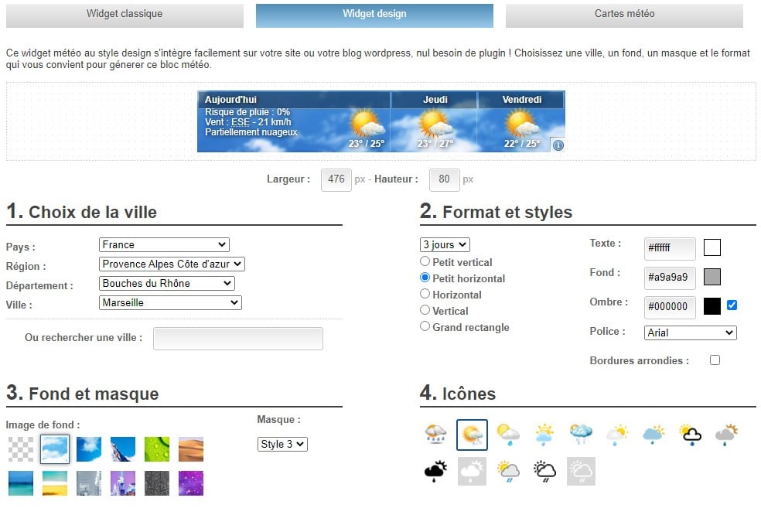Click the black Ombre color swatch
Image resolution: width=761 pixels, height=532 pixels.
(x=712, y=306)
